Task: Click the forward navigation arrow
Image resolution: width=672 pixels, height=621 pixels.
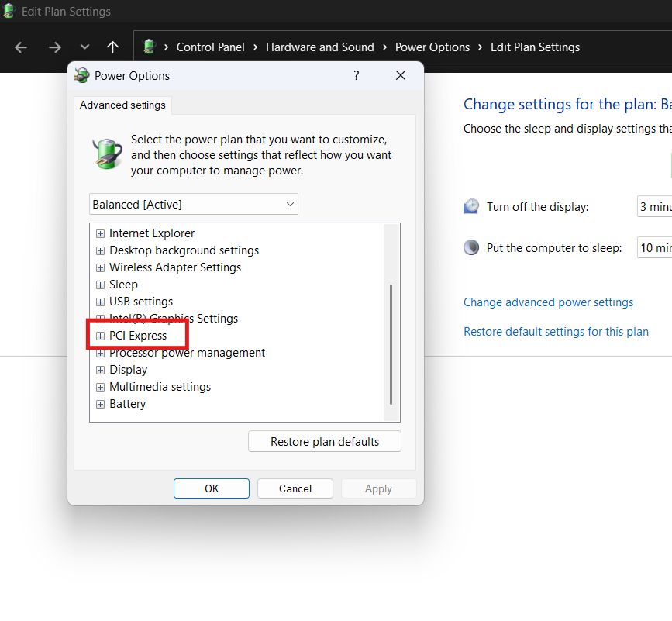Action: 54,47
